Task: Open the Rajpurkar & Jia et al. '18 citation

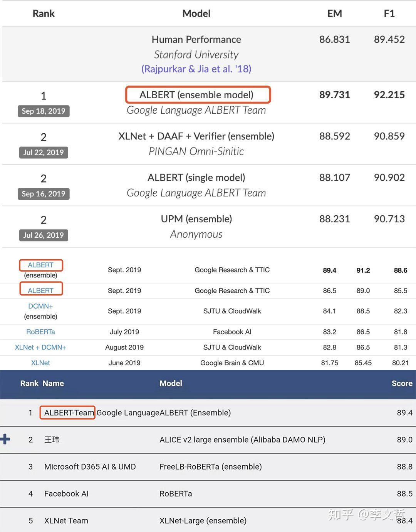Action: click(196, 69)
